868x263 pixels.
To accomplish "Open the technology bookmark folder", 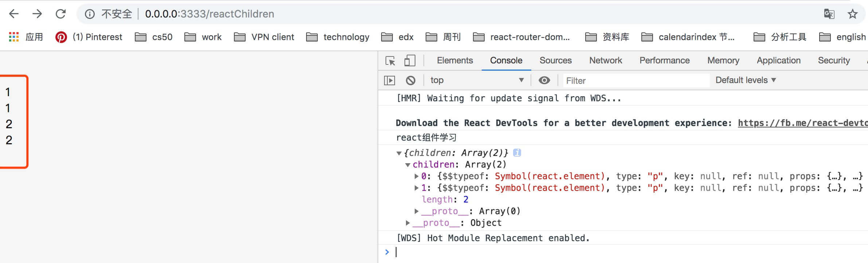I will (337, 37).
